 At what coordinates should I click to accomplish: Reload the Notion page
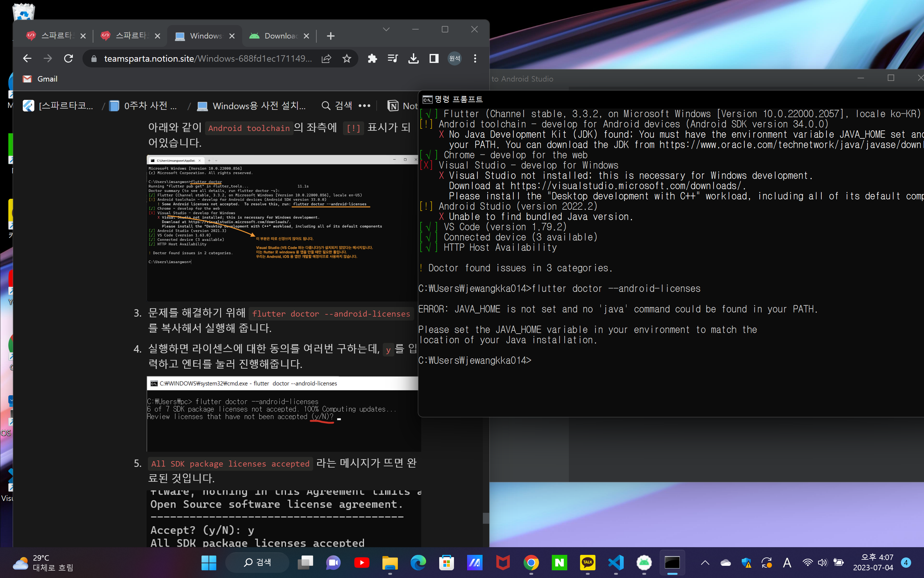tap(68, 58)
